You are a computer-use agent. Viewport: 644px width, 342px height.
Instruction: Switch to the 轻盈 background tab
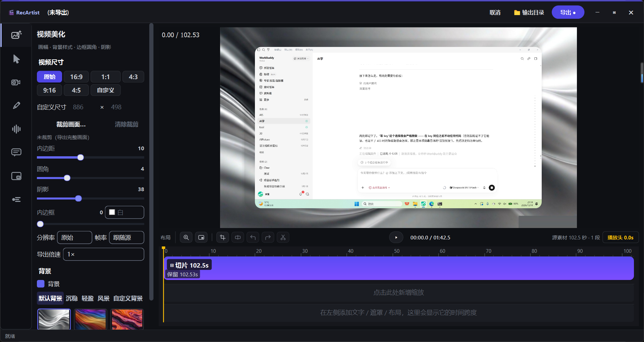[x=88, y=298]
